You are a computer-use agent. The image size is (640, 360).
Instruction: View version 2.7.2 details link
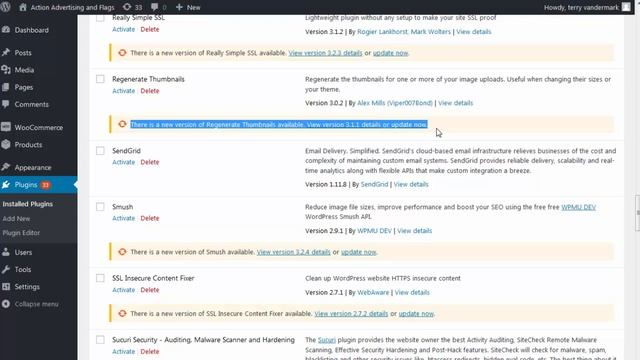(x=351, y=313)
